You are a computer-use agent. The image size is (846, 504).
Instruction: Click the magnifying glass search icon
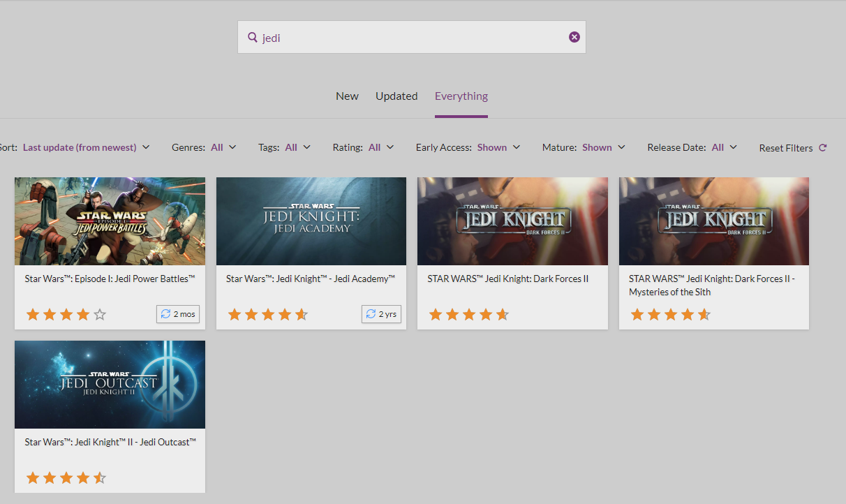(253, 37)
